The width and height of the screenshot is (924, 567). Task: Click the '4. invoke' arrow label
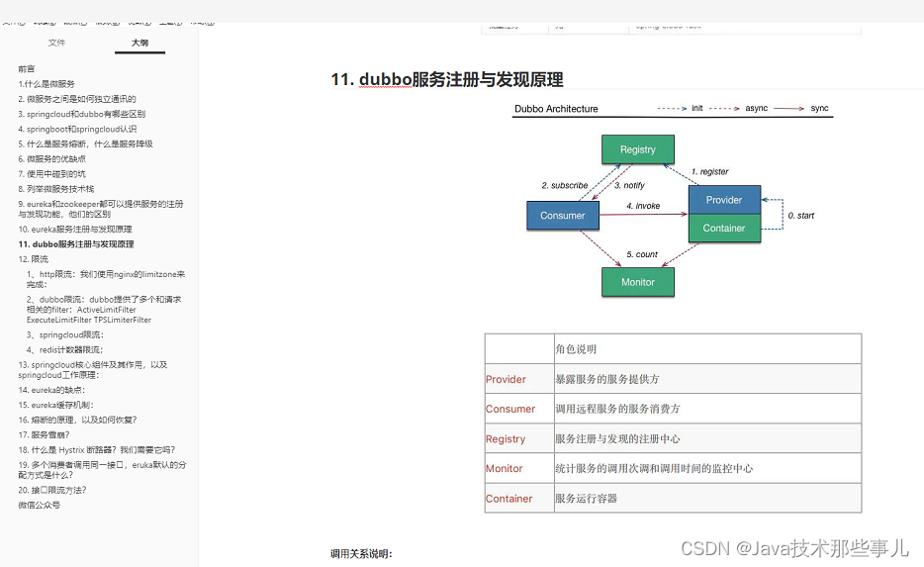[643, 206]
